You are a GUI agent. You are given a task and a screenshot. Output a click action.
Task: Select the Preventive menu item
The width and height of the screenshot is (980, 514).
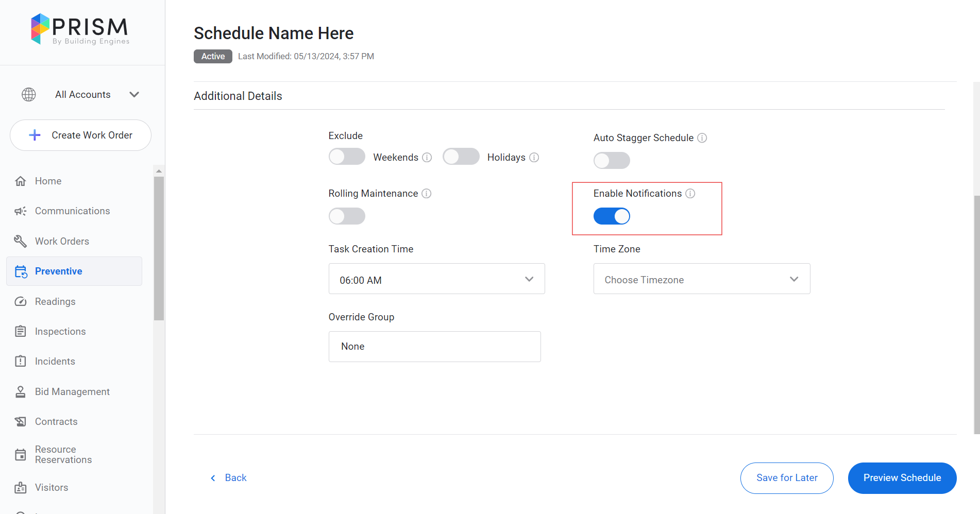74,271
